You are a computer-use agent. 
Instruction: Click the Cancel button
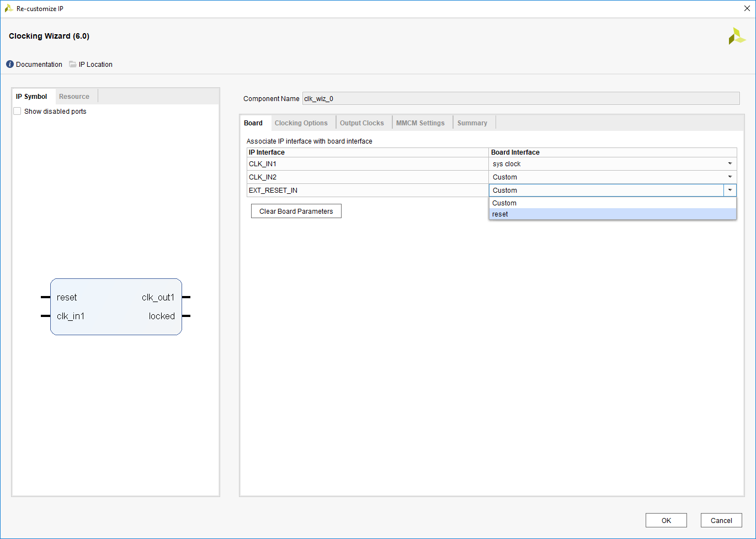pyautogui.click(x=721, y=520)
